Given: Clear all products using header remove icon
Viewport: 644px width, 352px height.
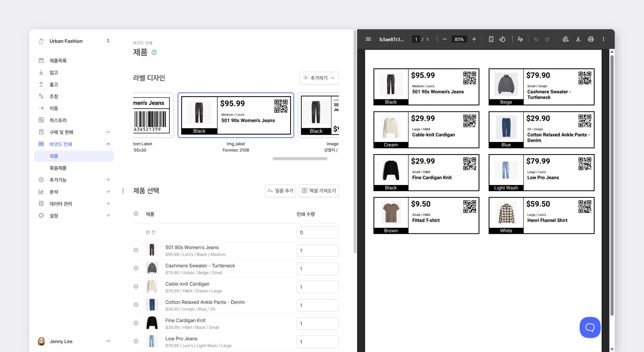Looking at the screenshot, I should pyautogui.click(x=136, y=214).
